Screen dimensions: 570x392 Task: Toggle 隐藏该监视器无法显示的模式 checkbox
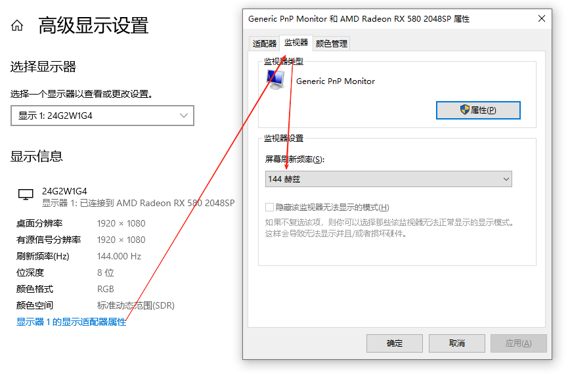[269, 207]
